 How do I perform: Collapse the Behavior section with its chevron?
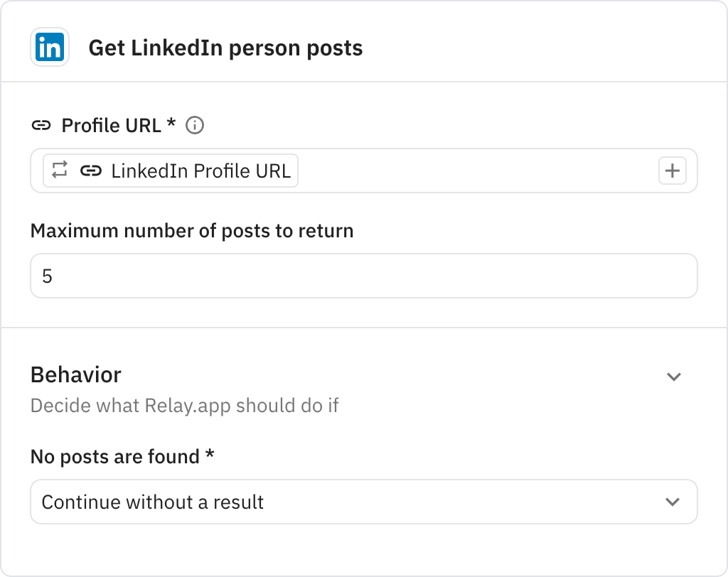click(x=673, y=377)
